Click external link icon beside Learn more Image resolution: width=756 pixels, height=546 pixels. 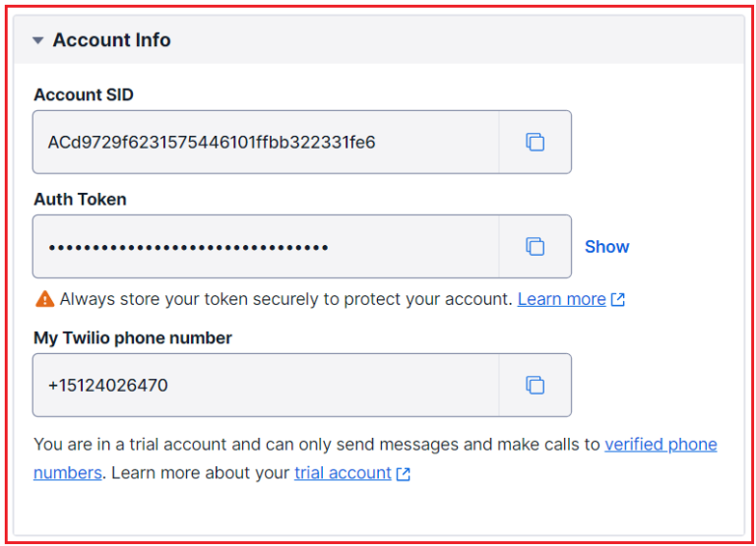(617, 300)
